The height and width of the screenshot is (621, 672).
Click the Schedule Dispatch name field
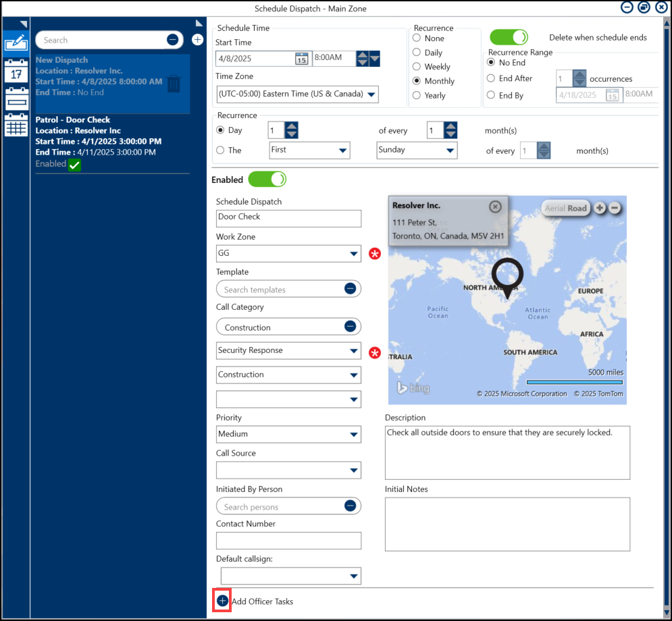pos(288,218)
